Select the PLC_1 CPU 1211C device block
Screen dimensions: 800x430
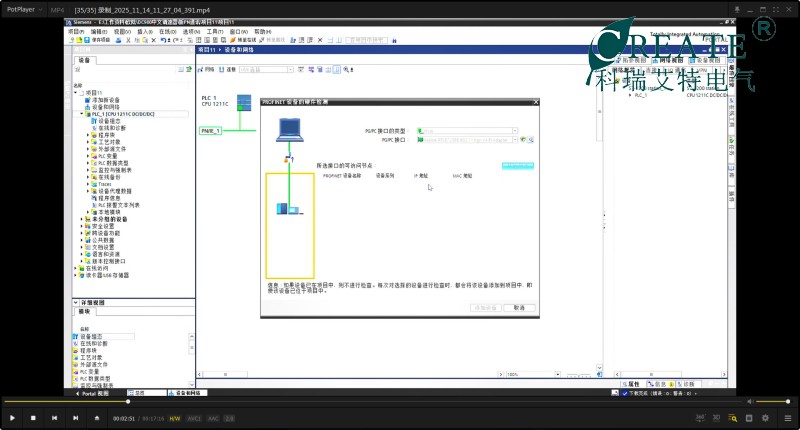pyautogui.click(x=244, y=103)
